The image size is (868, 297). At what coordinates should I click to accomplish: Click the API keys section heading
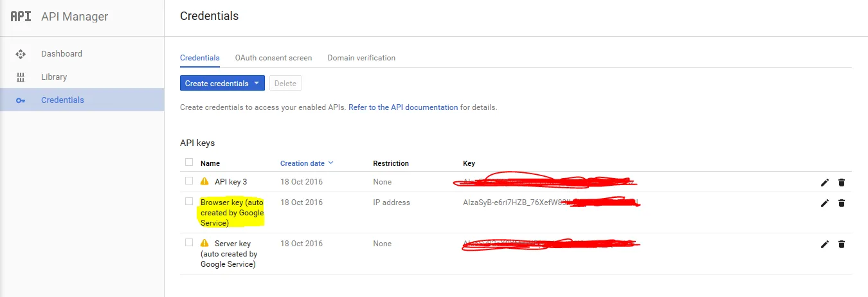(197, 143)
